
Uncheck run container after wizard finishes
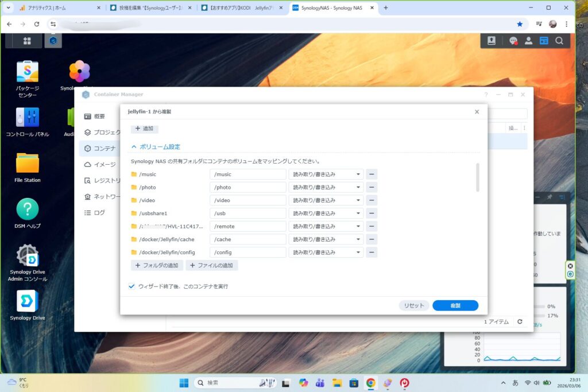[x=132, y=286]
